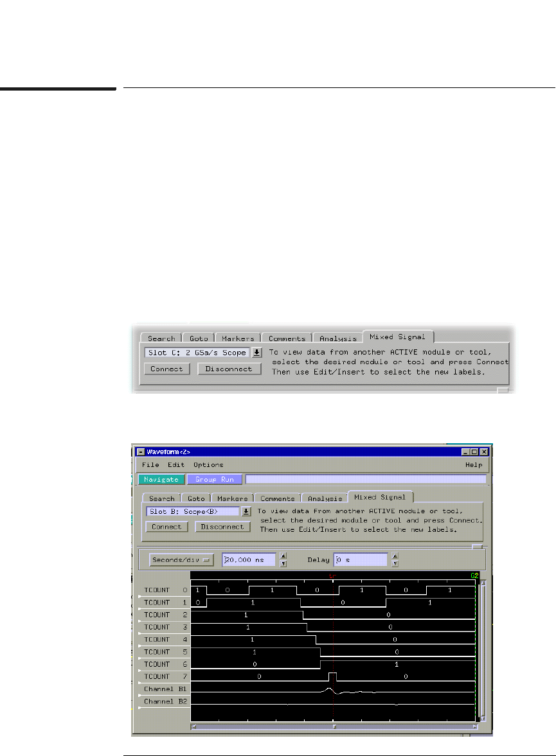Switch to the Goto tab in upper panel
Viewport: 556px width, 756px height.
click(x=199, y=338)
